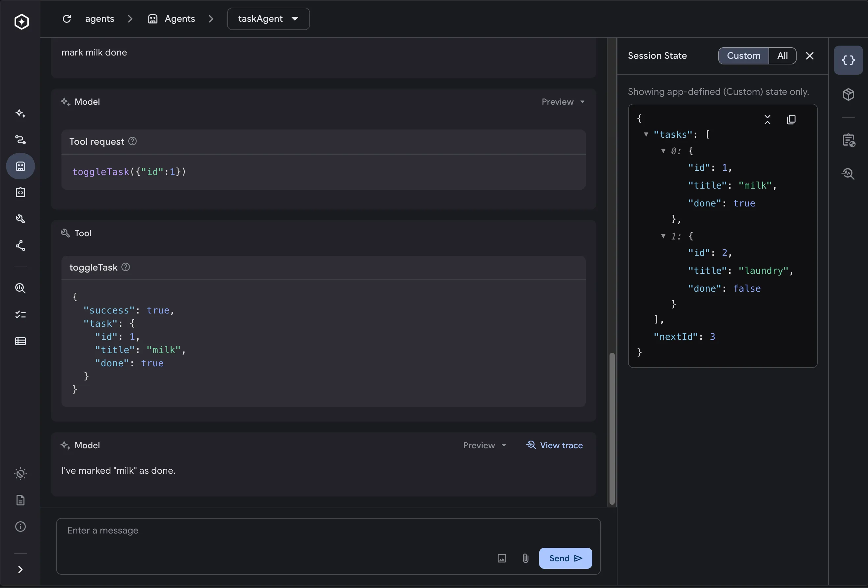Open the sparkle models icon in sidebar

pyautogui.click(x=20, y=114)
